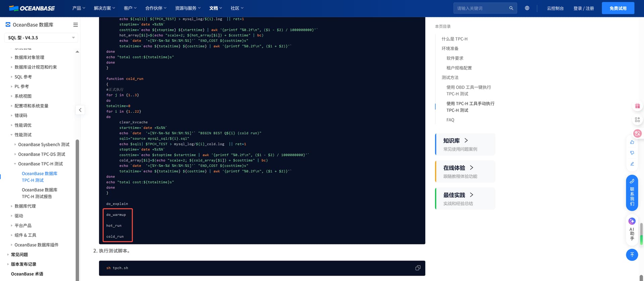
Task: Jump to 使用 OBD 工具一键执行 TPC-H 测试
Action: 469,91
